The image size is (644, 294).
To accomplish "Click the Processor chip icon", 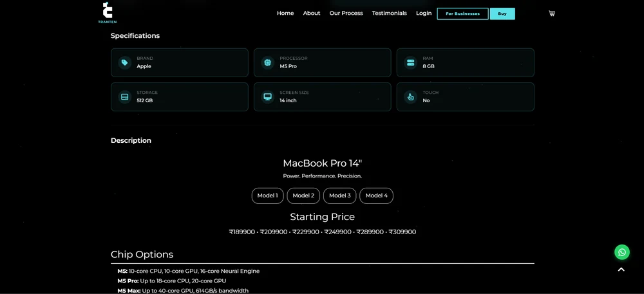I will click(x=268, y=62).
